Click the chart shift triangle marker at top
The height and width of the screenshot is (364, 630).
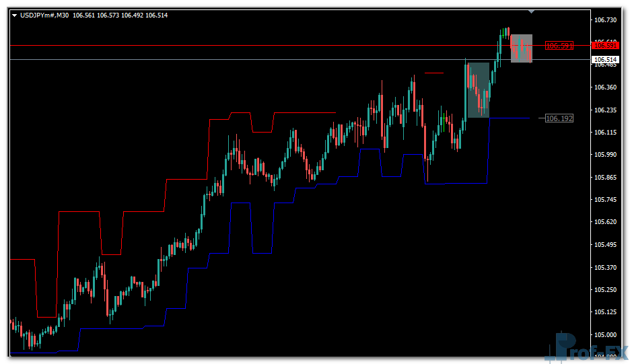coord(532,11)
